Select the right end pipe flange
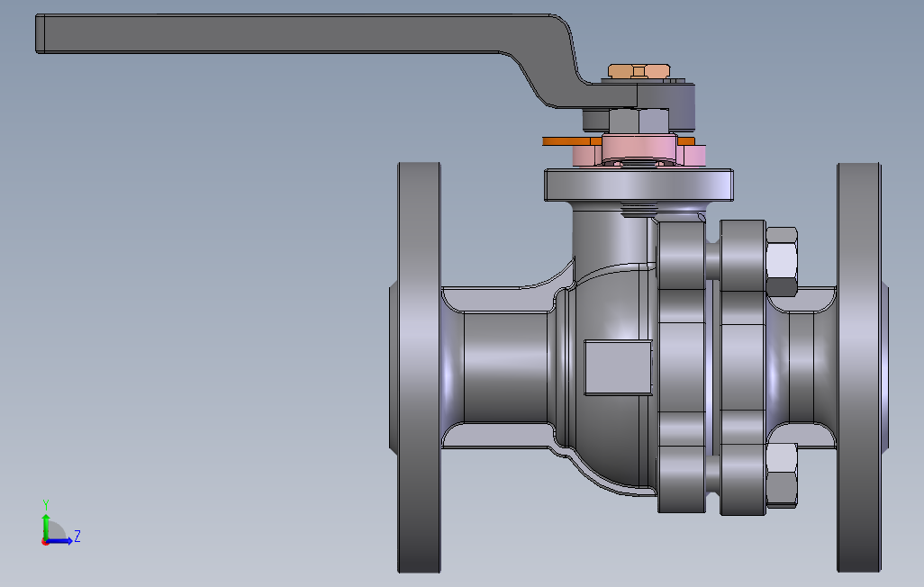This screenshot has width=924, height=587. click(860, 367)
